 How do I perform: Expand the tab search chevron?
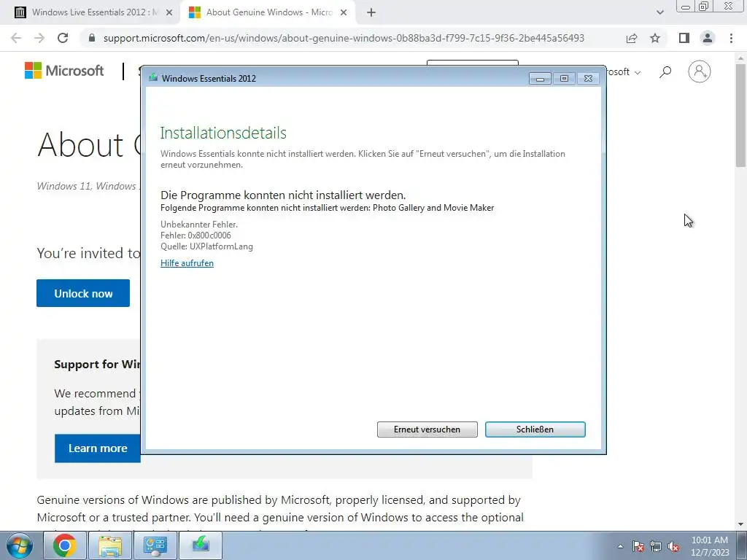click(x=659, y=13)
